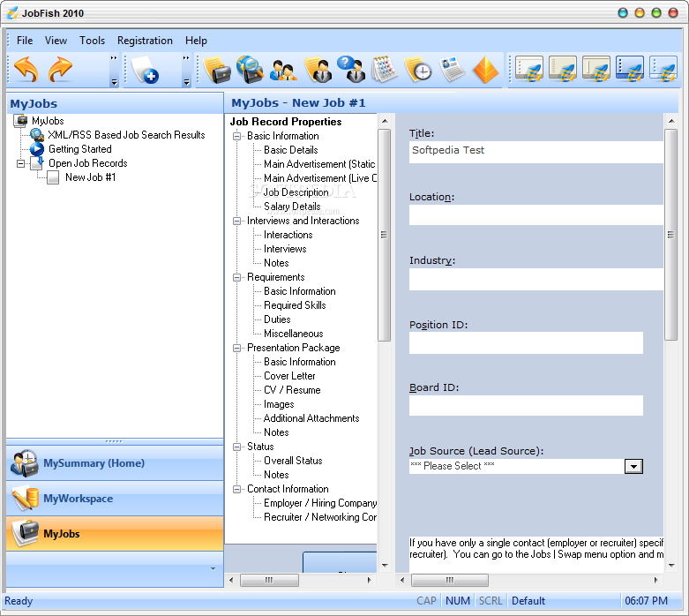Image resolution: width=689 pixels, height=616 pixels.
Task: Click the properties tree horizontal scrollbar thumb
Action: point(269,580)
